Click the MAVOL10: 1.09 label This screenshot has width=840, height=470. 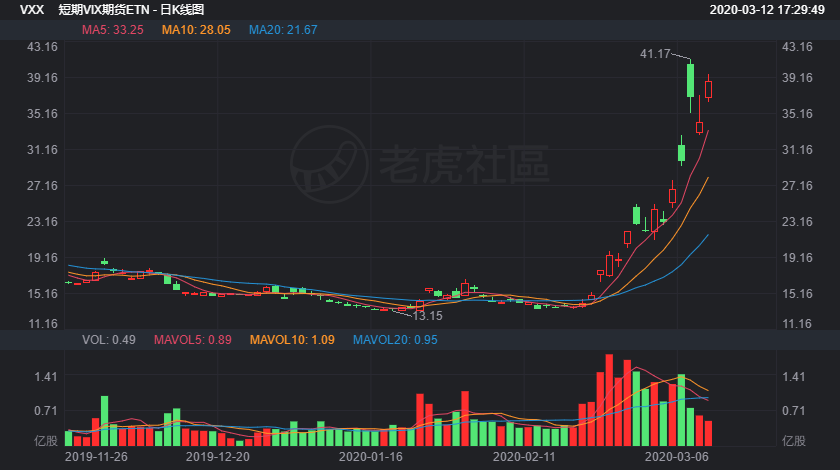(292, 340)
